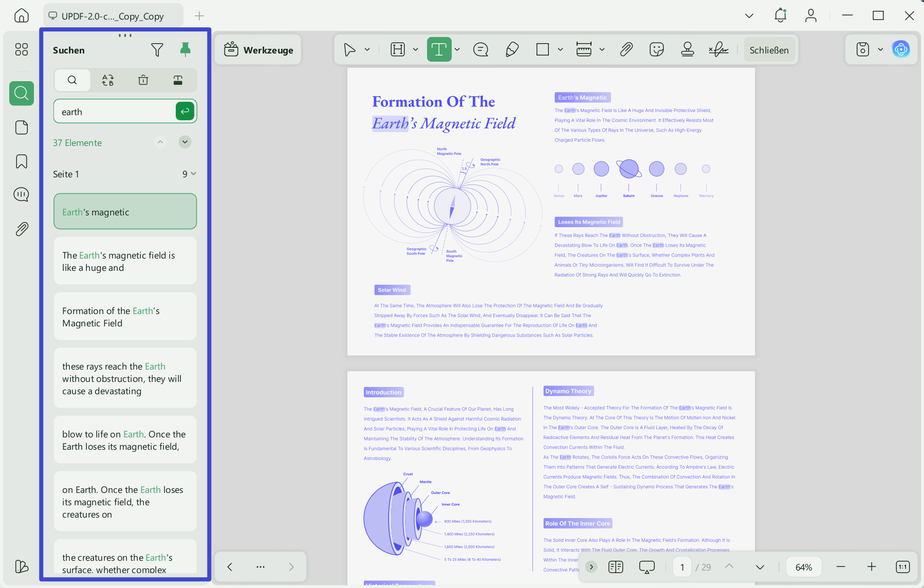
Task: Navigate back with left arrow
Action: [x=230, y=567]
